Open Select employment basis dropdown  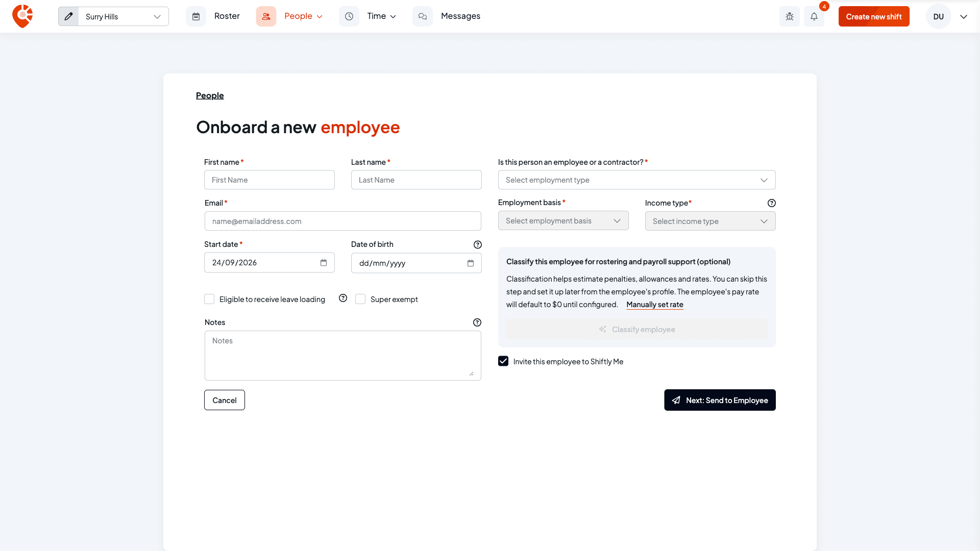pos(563,221)
